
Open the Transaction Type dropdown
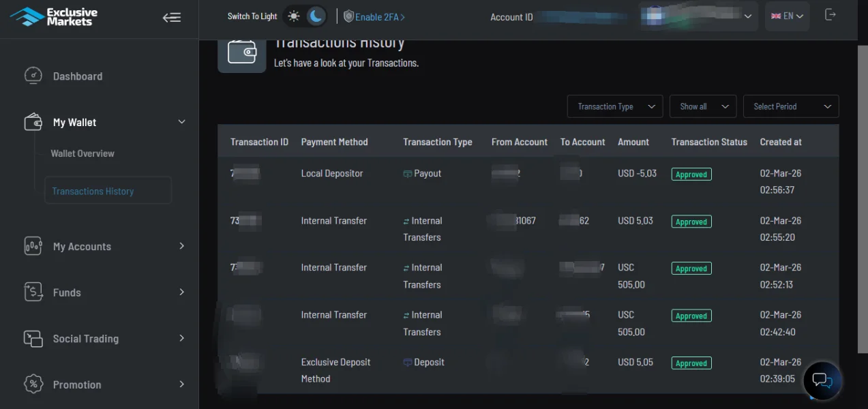tap(614, 106)
